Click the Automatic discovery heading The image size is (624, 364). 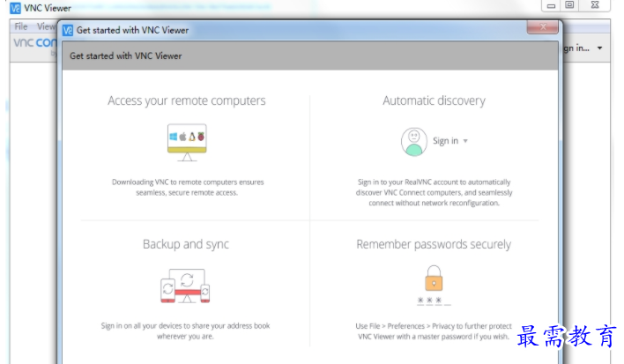pyautogui.click(x=434, y=100)
